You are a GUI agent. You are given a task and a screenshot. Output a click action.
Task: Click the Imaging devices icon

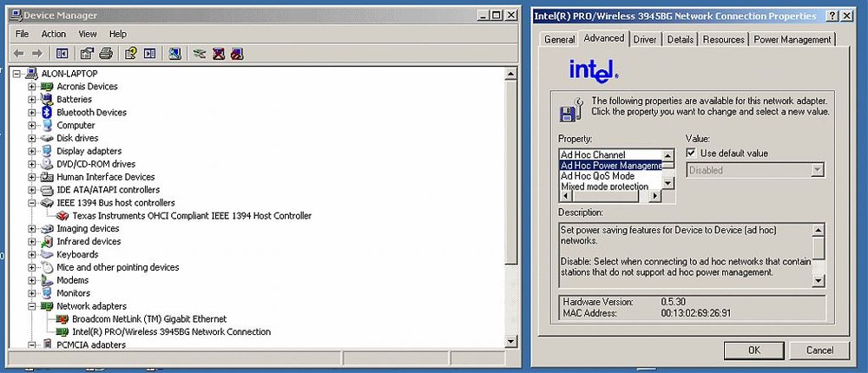pyautogui.click(x=47, y=228)
